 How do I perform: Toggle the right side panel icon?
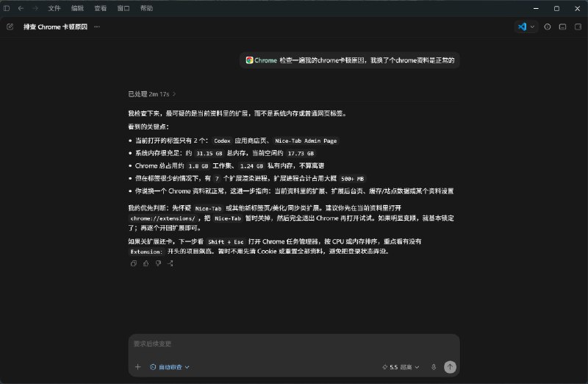(578, 26)
